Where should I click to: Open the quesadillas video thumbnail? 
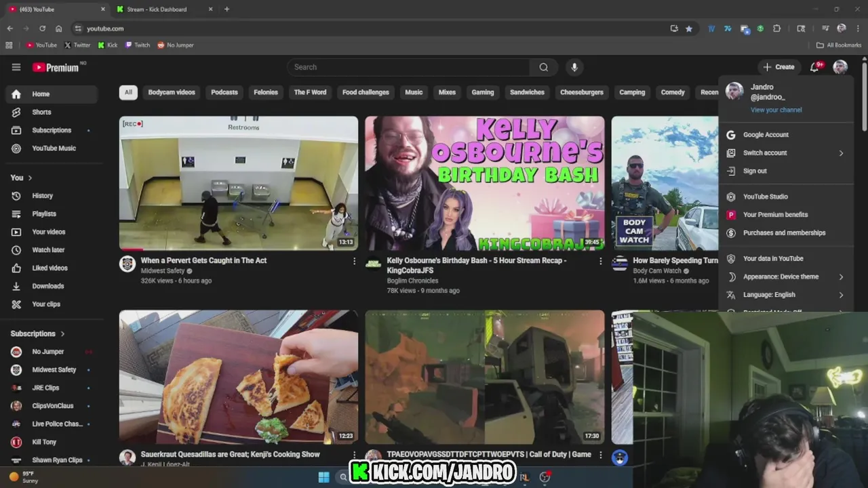(x=239, y=378)
